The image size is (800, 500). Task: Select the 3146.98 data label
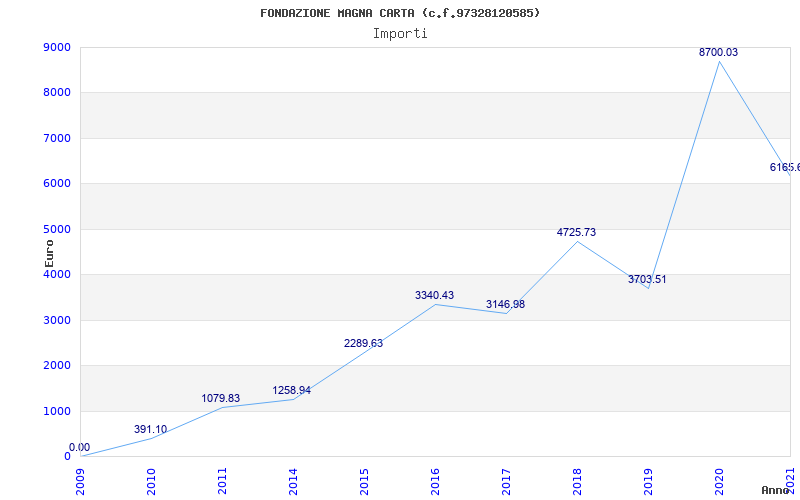coord(505,305)
